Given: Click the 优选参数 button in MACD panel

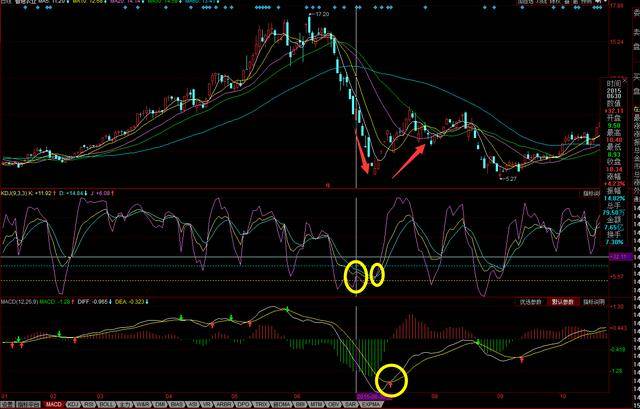Looking at the screenshot, I should click(530, 302).
